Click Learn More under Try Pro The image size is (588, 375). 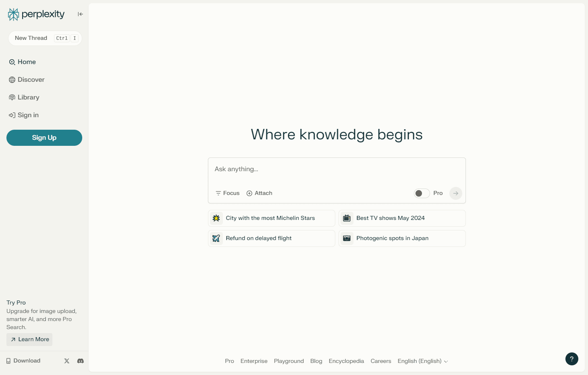click(29, 340)
